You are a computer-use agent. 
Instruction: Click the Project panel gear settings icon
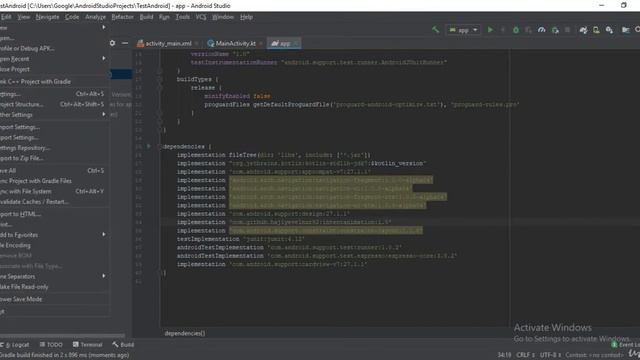coord(112,43)
